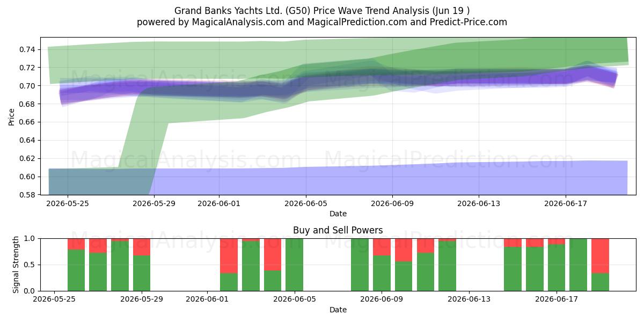Viewport: 644px width, 322px height.
Task: Click the red sell segment of the 2026-06-02 bar
Action: click(x=229, y=255)
